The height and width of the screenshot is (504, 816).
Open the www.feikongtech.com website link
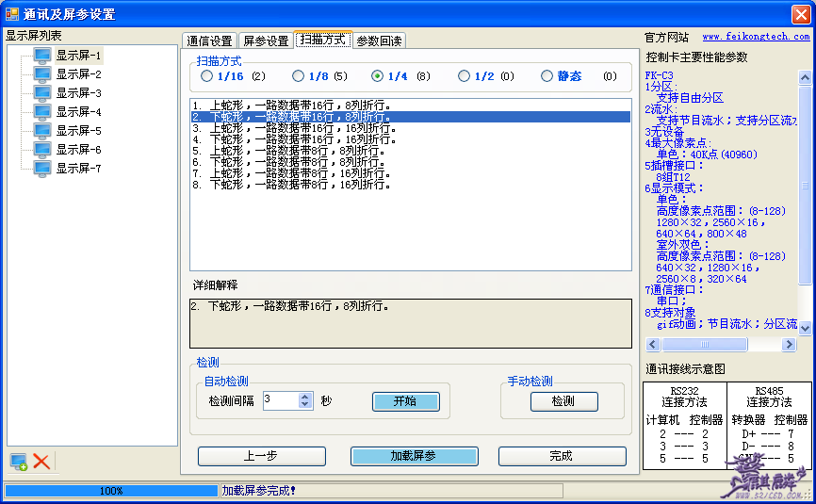click(755, 37)
